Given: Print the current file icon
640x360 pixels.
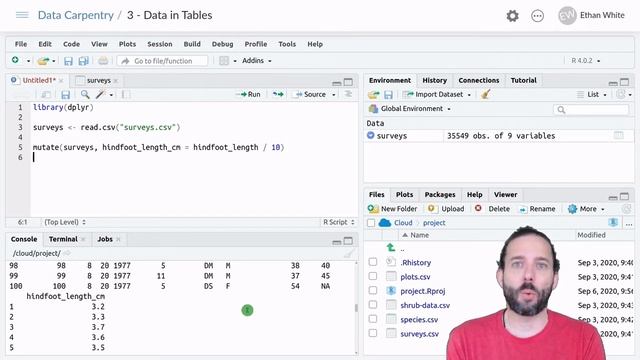Looking at the screenshot, I should (103, 61).
